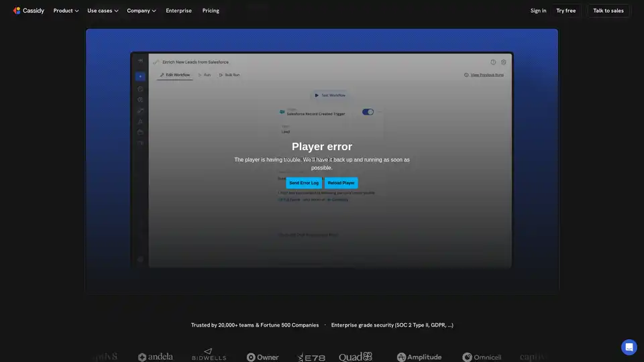Click the Cassidy logo in the navbar

pos(30,11)
